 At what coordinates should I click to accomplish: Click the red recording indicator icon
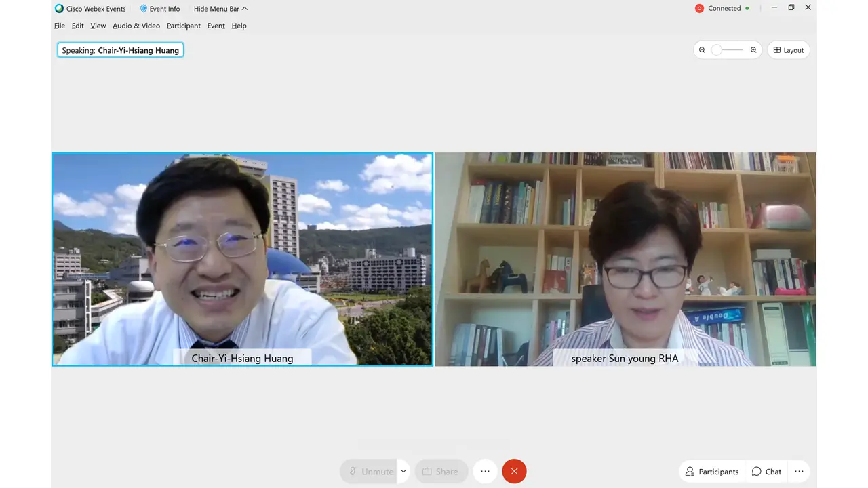[x=699, y=9]
